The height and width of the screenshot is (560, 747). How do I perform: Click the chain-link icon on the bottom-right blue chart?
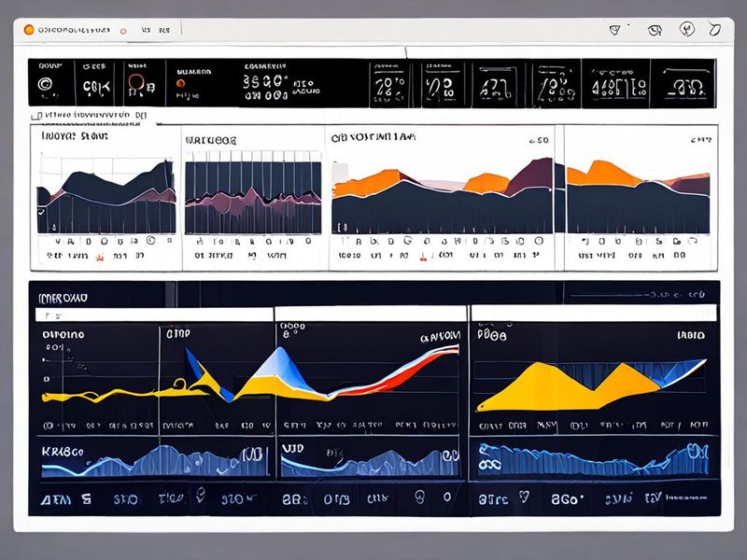489,464
